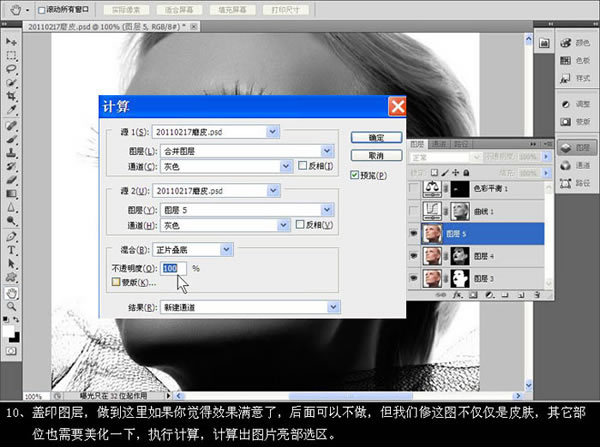Select the Zoom tool in toolbox

coord(11,307)
